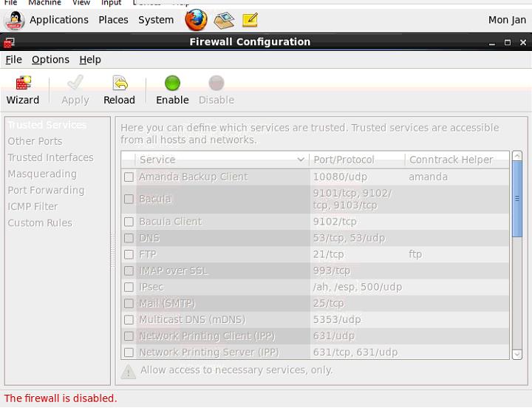
Task: Open the Options menu
Action: coord(50,60)
